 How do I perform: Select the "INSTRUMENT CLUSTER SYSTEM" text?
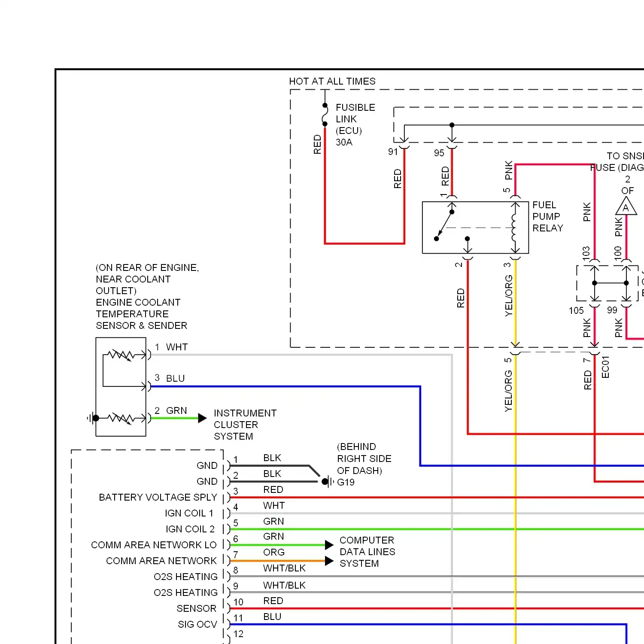245,425
